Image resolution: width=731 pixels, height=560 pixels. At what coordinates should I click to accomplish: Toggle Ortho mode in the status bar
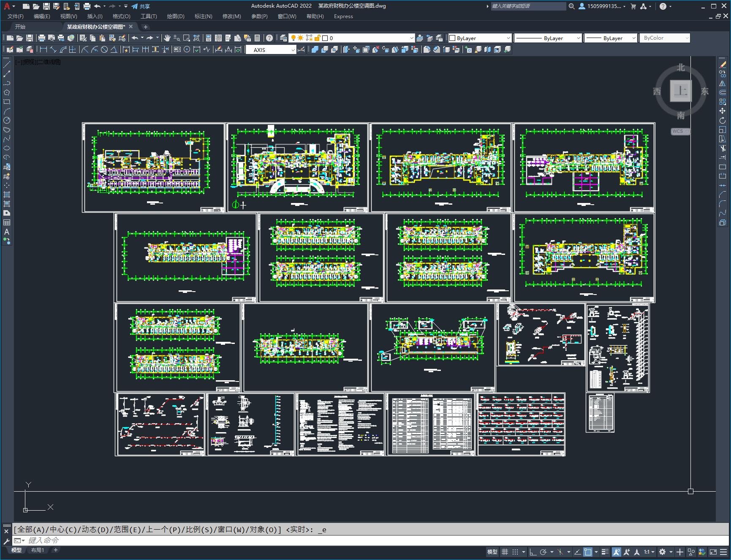point(533,552)
